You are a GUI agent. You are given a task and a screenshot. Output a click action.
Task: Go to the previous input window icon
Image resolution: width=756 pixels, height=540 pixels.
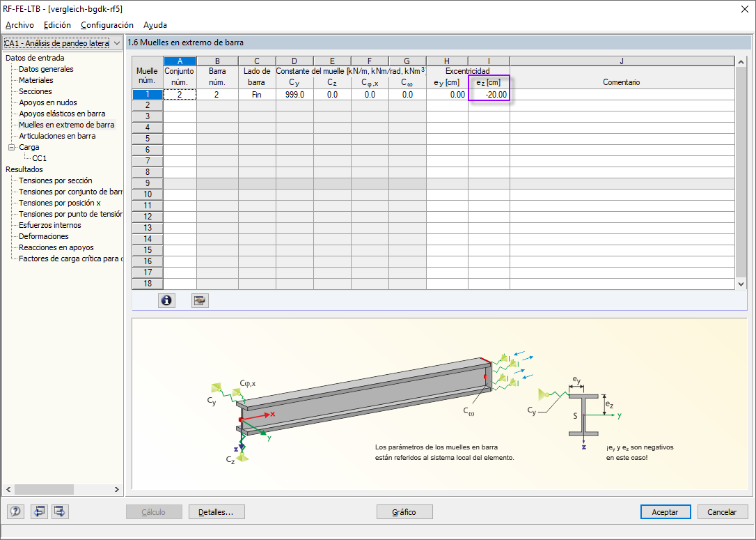click(38, 511)
